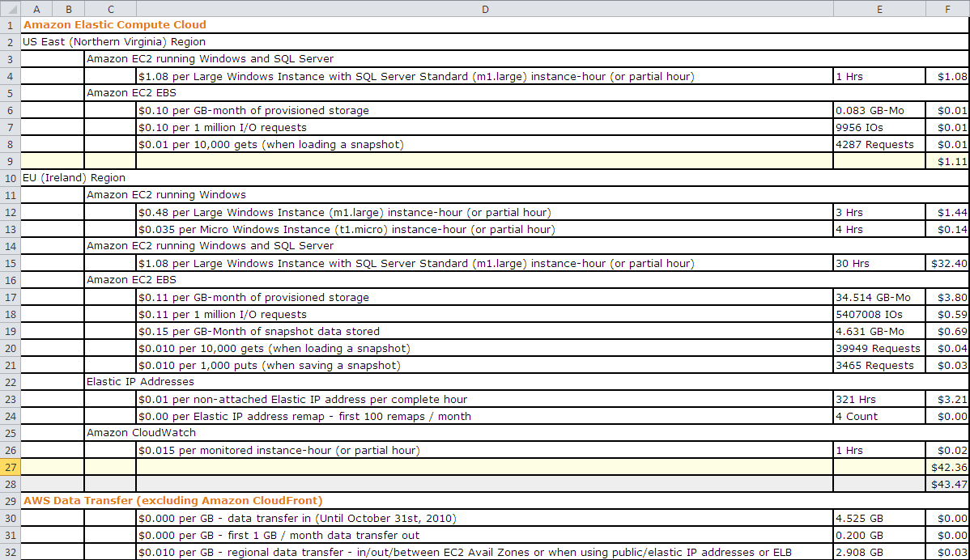The image size is (970, 560).
Task: Select column C header
Action: [110, 9]
